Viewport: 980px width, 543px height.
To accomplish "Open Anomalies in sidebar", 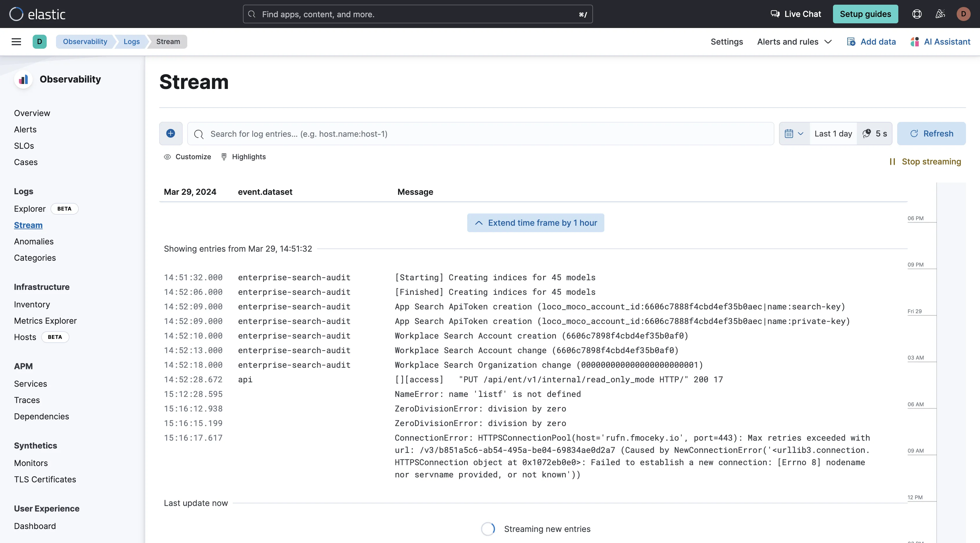I will [34, 241].
